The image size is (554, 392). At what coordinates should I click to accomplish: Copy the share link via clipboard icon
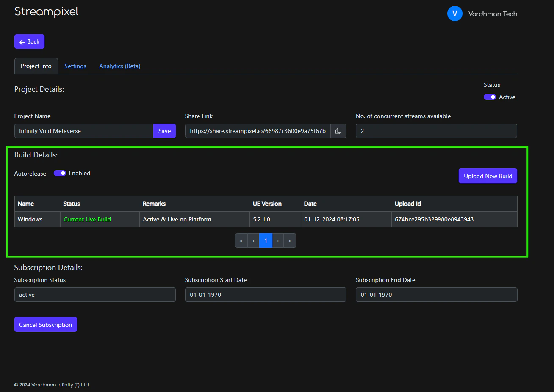[338, 131]
